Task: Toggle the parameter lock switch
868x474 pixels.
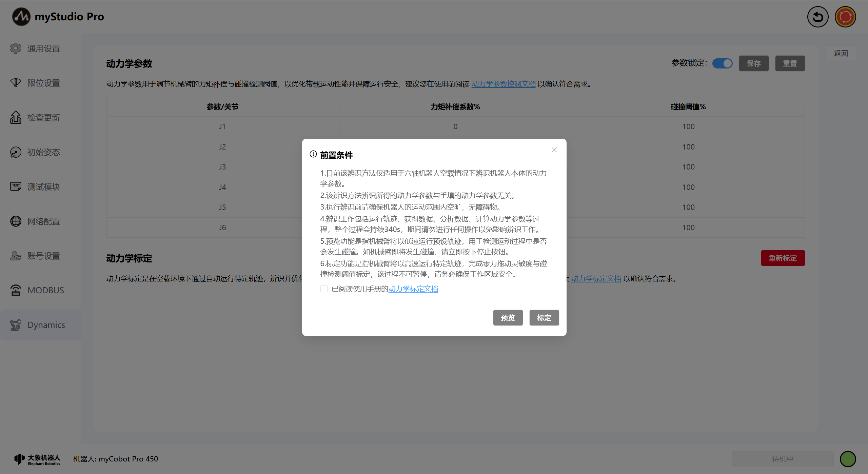Action: [722, 63]
